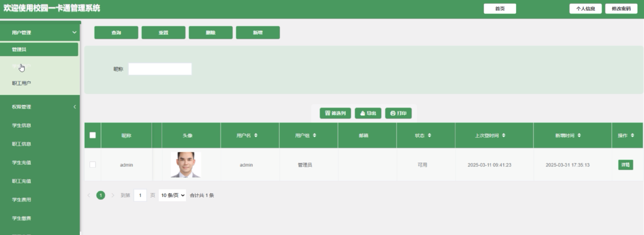Go to next page arrow in pagination

pyautogui.click(x=113, y=195)
